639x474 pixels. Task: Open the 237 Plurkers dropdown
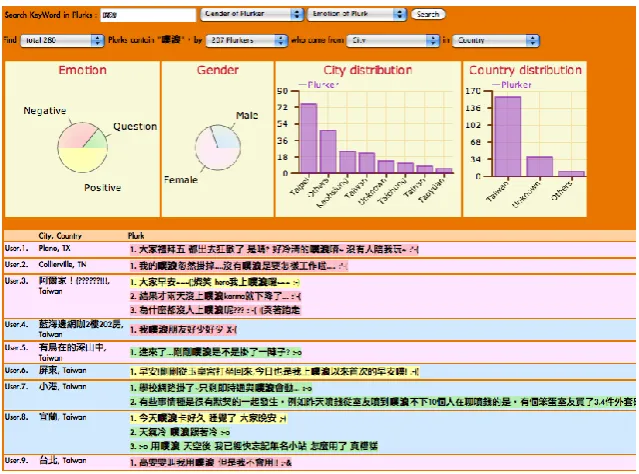coord(247,40)
